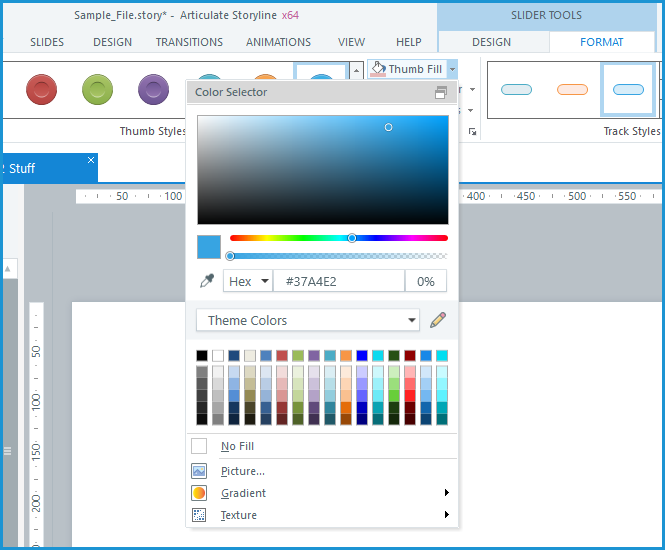Switch to the ANIMATIONS tab
This screenshot has height=550, width=665.
[278, 42]
